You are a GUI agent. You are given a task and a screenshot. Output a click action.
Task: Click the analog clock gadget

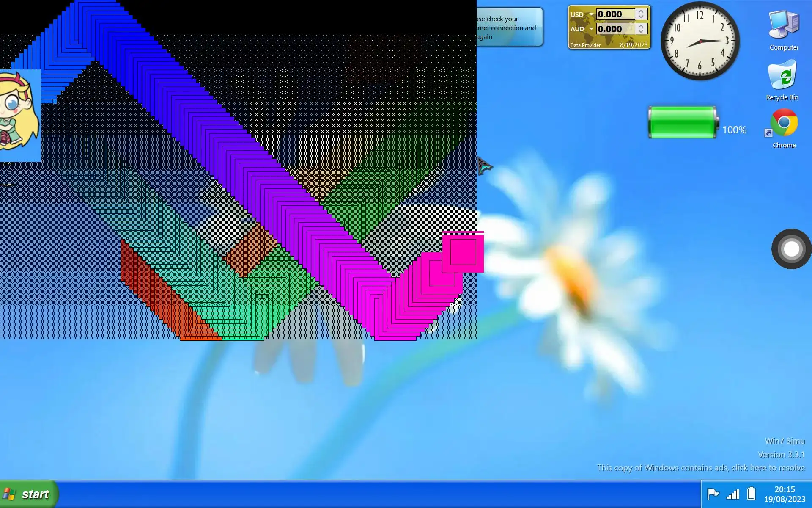(x=700, y=41)
